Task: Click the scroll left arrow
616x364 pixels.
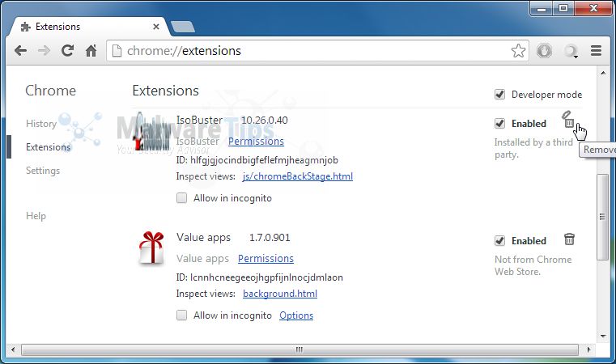Action: (x=13, y=349)
